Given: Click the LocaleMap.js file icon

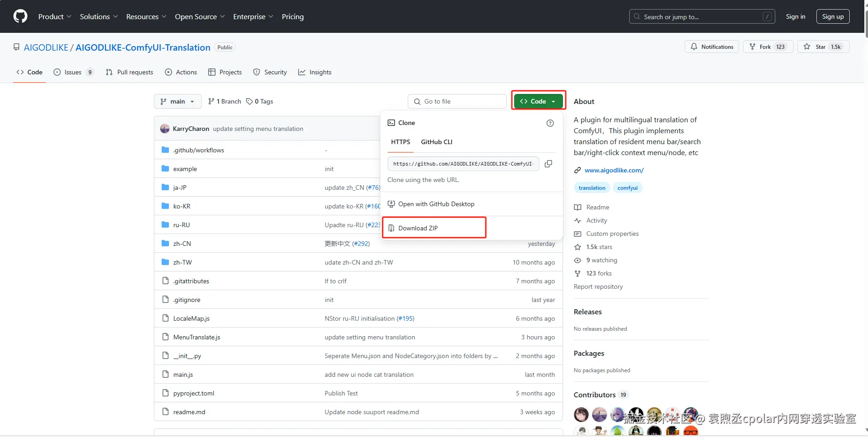Looking at the screenshot, I should (x=165, y=318).
